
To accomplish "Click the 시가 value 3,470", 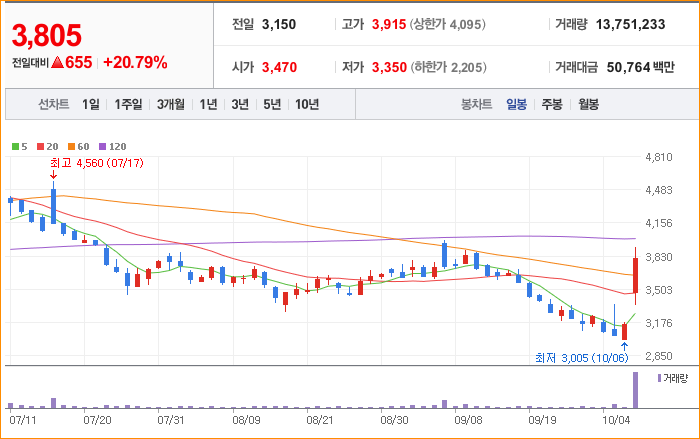I will [279, 67].
